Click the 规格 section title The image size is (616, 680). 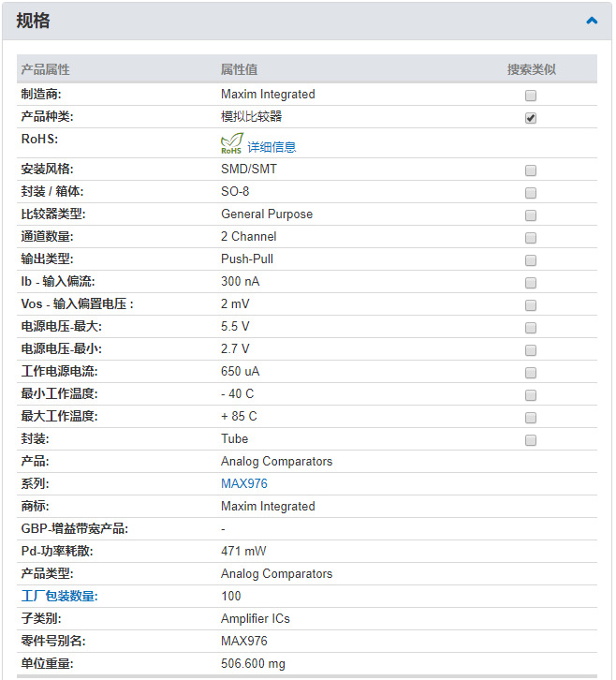click(33, 21)
